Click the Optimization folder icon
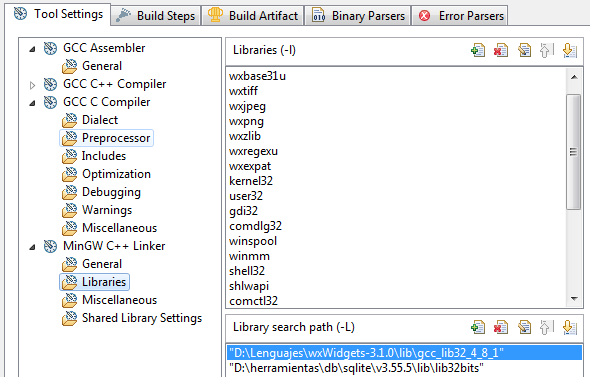This screenshot has height=377, width=590. click(69, 174)
